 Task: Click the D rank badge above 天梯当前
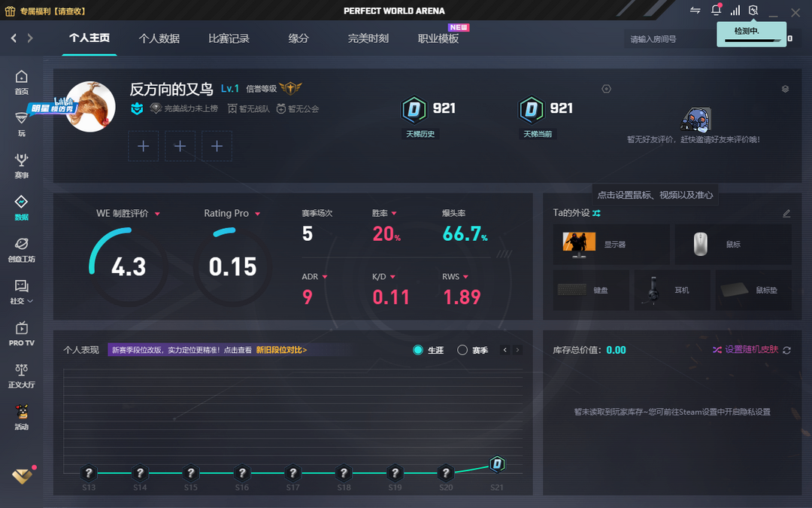(532, 109)
